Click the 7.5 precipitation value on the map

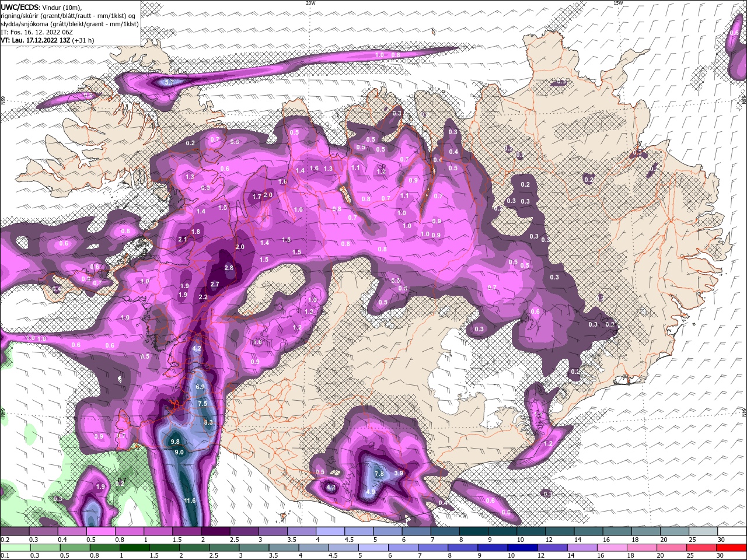(203, 404)
